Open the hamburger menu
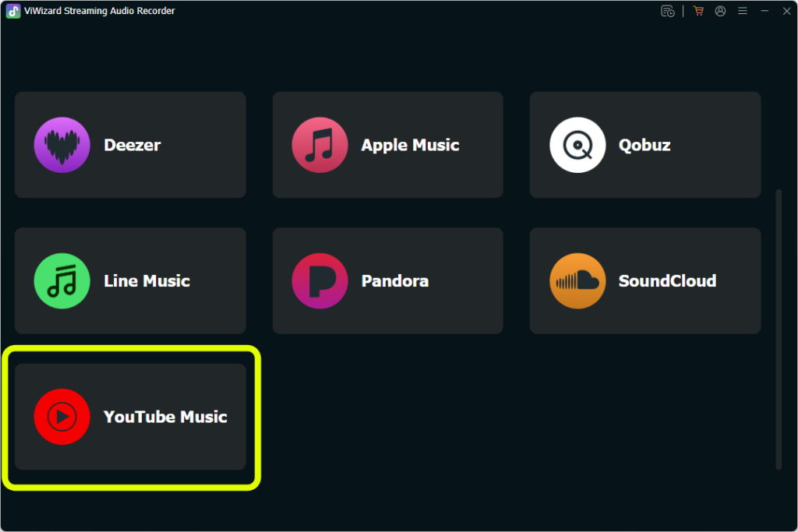Image resolution: width=798 pixels, height=532 pixels. pyautogui.click(x=743, y=11)
